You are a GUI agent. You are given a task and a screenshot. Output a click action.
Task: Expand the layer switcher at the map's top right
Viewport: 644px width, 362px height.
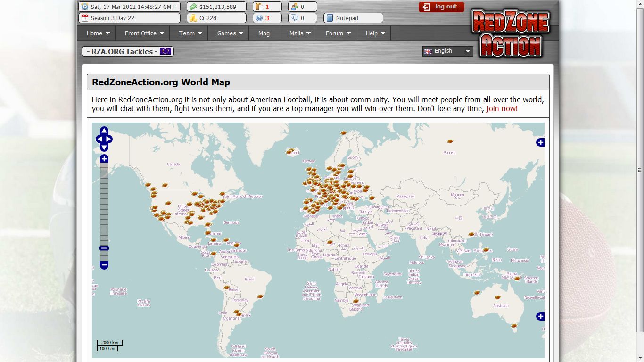point(540,142)
